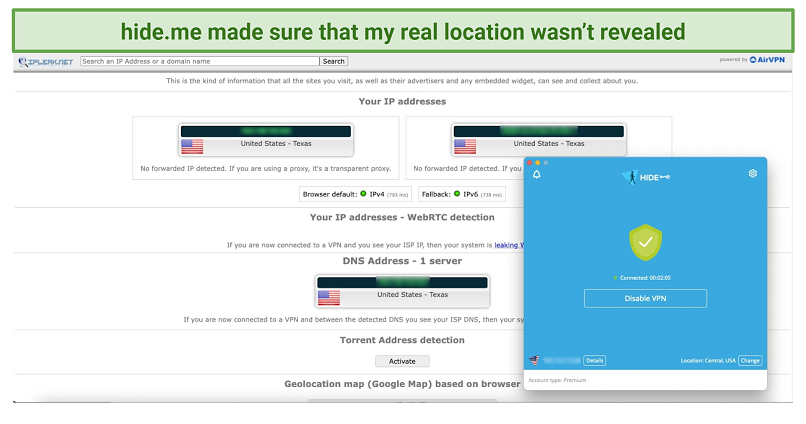Screen dimensions: 806x424
Task: Click Torrent Address detection heading
Action: 402,340
